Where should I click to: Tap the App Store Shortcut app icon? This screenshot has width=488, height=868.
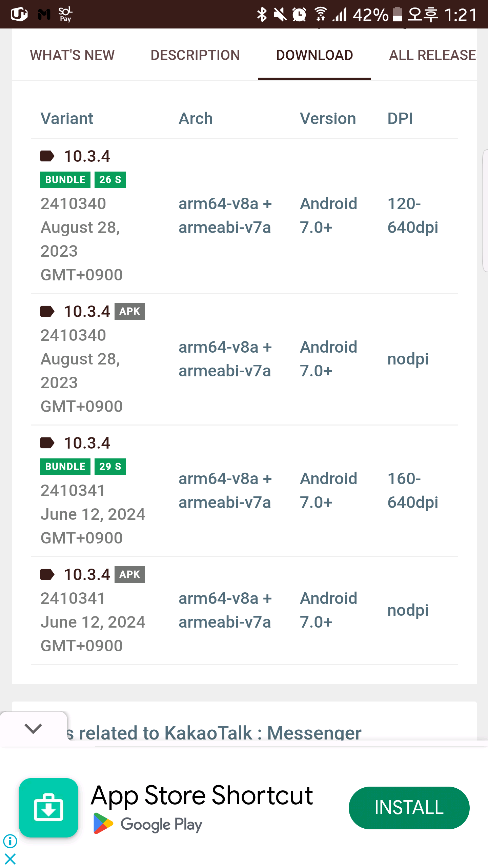pos(48,808)
